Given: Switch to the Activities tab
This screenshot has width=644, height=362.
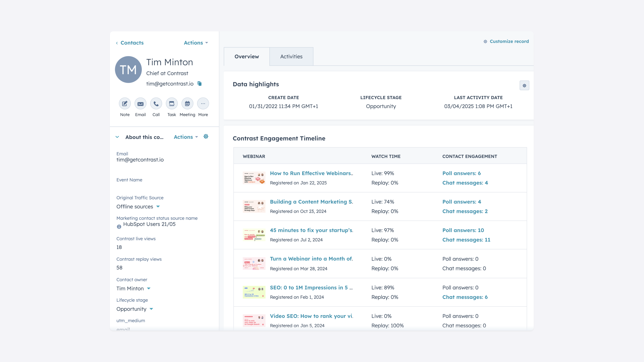Looking at the screenshot, I should coord(291,56).
